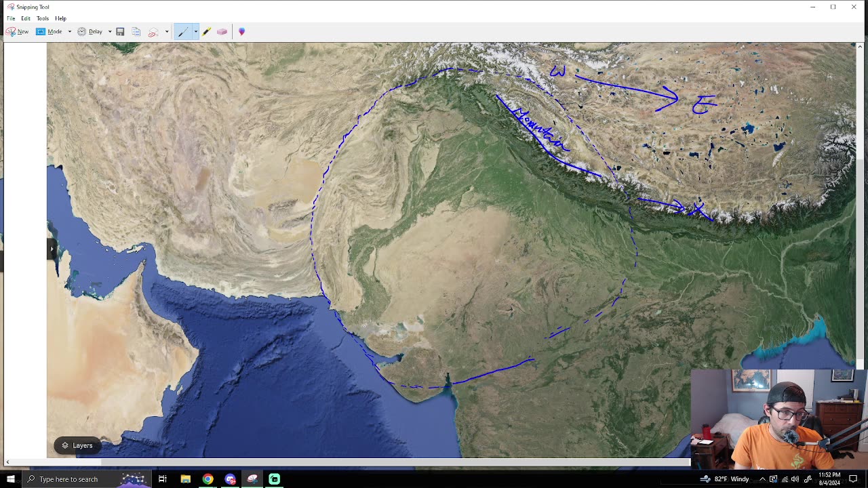868x488 pixels.
Task: Copy the snip to clipboard
Action: click(x=136, y=32)
